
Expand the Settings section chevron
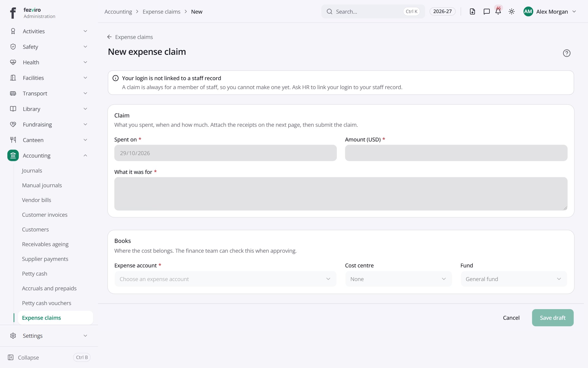coord(85,336)
